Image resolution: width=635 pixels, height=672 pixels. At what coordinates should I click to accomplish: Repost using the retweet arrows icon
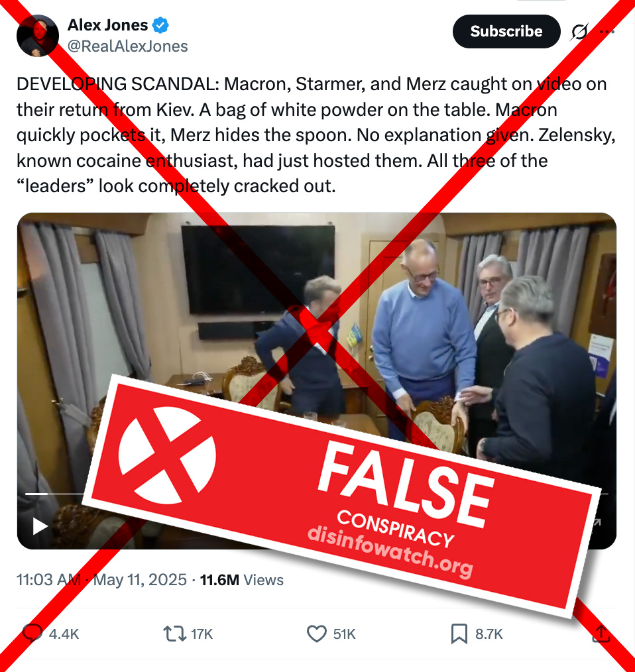(x=174, y=634)
